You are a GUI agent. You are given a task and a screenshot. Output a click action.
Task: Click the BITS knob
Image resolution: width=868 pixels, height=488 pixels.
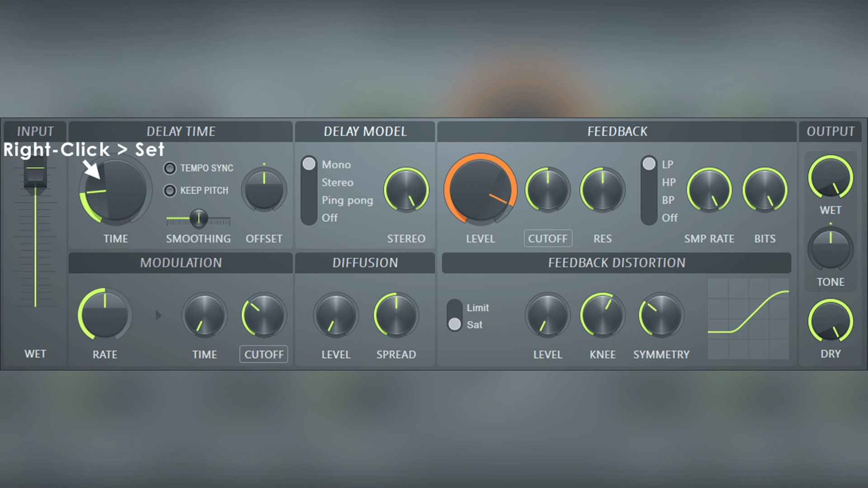click(764, 190)
